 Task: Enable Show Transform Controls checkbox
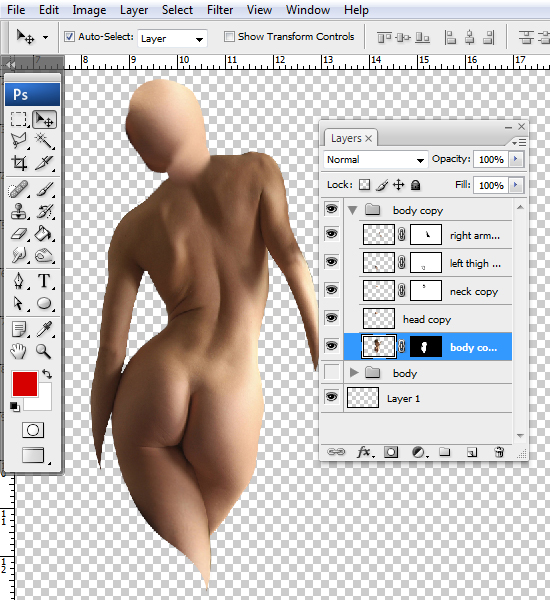point(229,37)
